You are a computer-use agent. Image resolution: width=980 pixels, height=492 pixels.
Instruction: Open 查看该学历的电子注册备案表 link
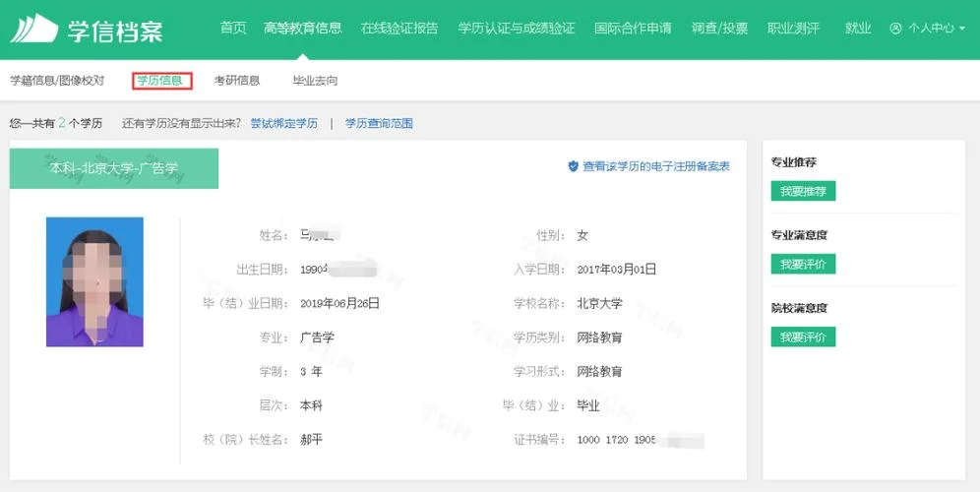click(x=656, y=166)
